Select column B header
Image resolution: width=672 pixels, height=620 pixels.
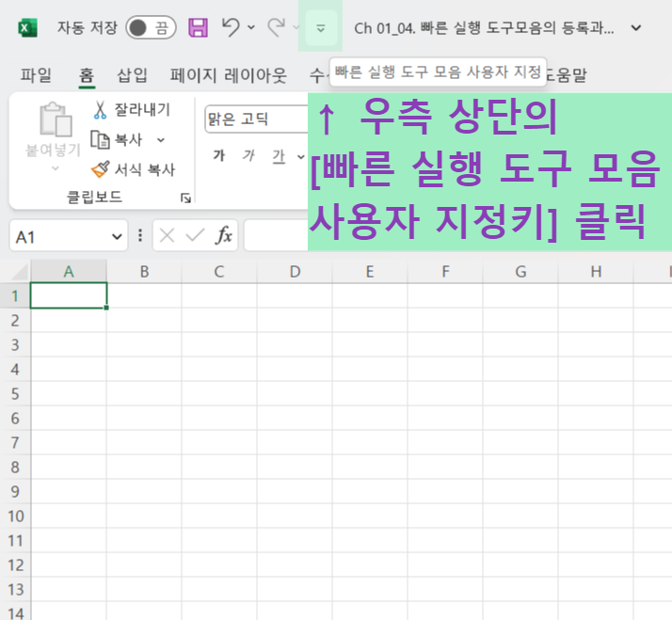click(144, 272)
